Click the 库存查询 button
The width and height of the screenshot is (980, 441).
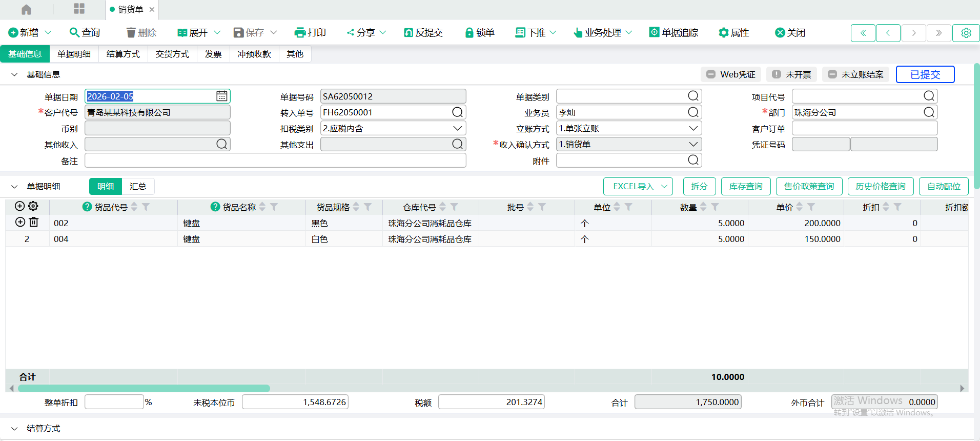746,187
